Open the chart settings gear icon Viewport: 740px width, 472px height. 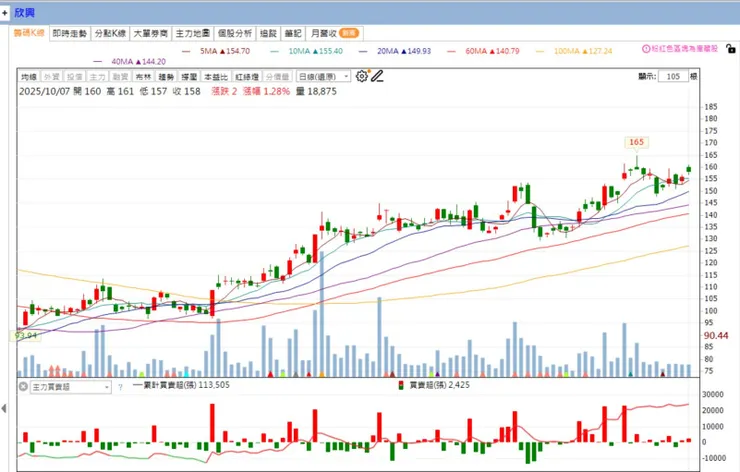click(x=362, y=76)
